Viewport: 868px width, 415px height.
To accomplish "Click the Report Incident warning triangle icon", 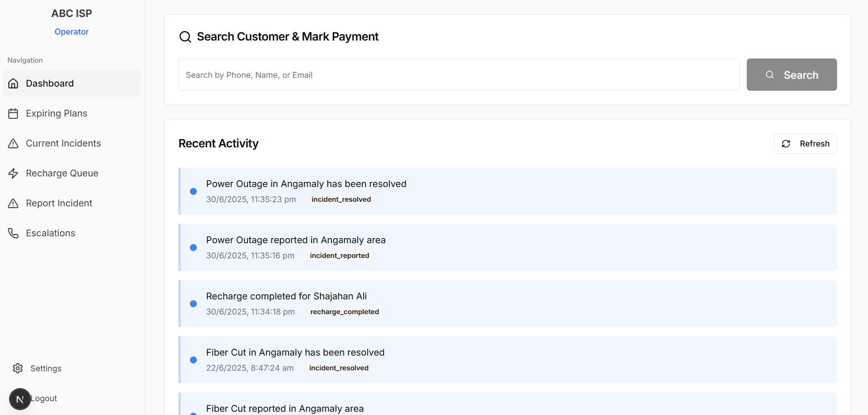I will [13, 203].
